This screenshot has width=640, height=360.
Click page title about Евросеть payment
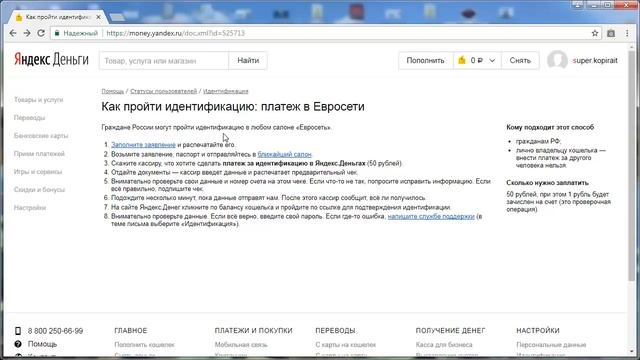pyautogui.click(x=233, y=107)
